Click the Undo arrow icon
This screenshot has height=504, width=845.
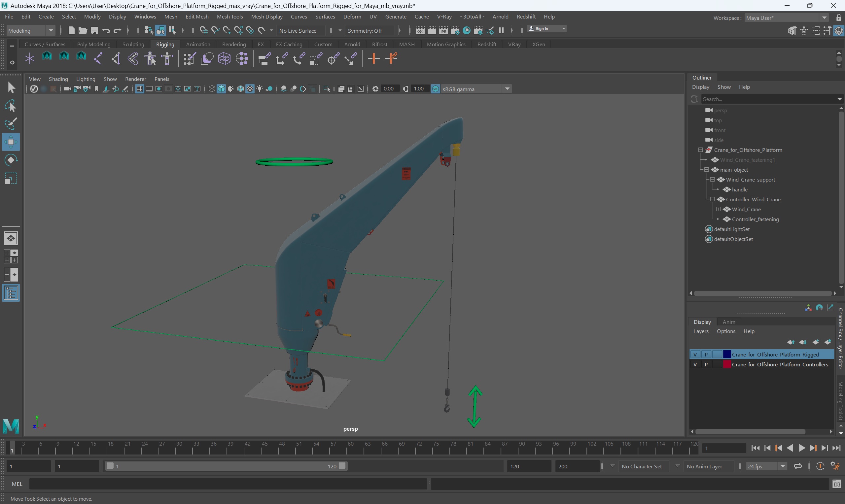[106, 31]
